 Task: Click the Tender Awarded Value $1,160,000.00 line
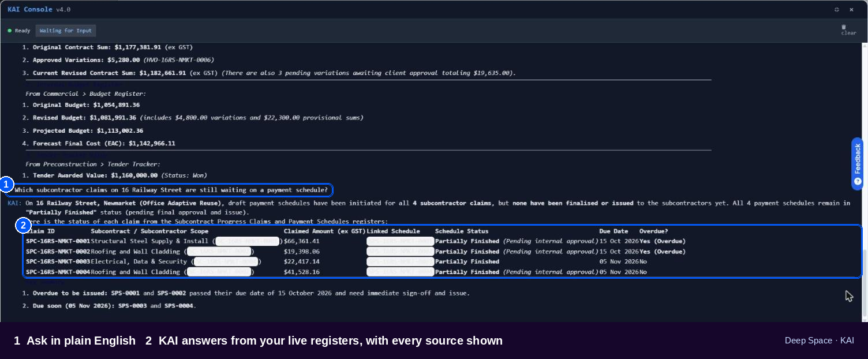tap(114, 175)
